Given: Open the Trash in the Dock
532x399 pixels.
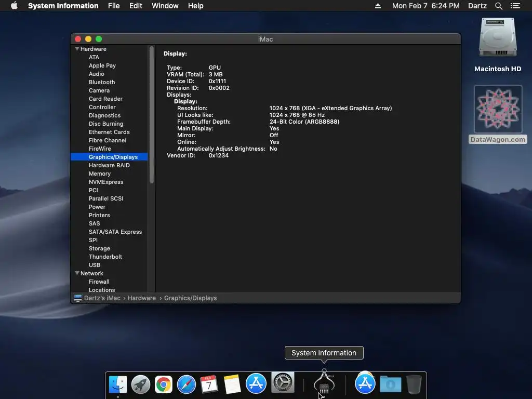Looking at the screenshot, I should point(414,384).
